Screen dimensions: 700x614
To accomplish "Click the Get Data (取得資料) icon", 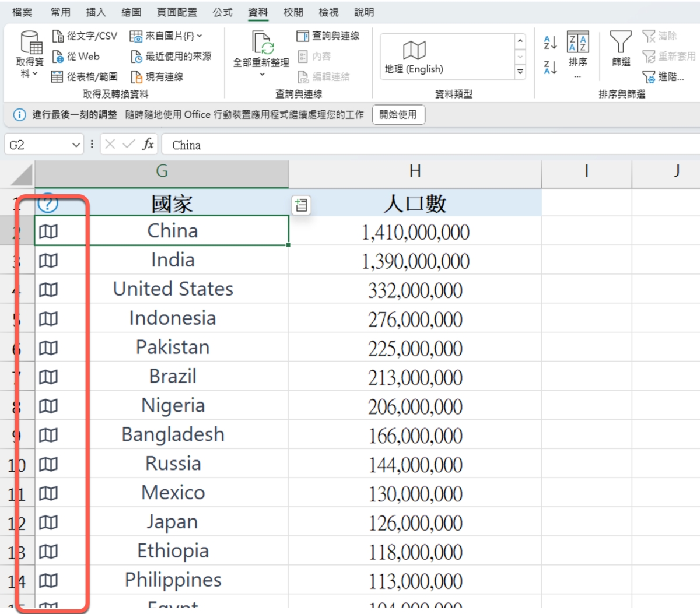I will pyautogui.click(x=30, y=44).
